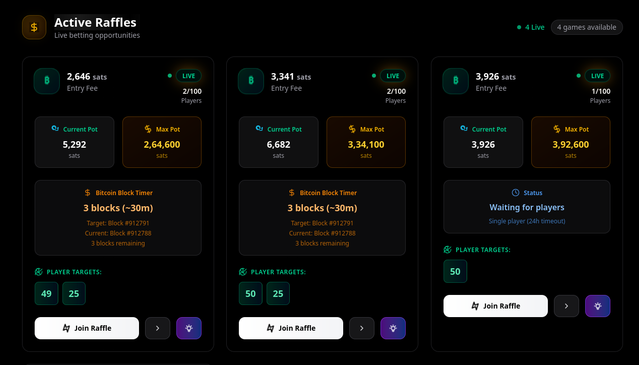The image size is (639, 365).
Task: Click the LIVE badge on the 3,341 sats raffle
Action: coord(393,76)
